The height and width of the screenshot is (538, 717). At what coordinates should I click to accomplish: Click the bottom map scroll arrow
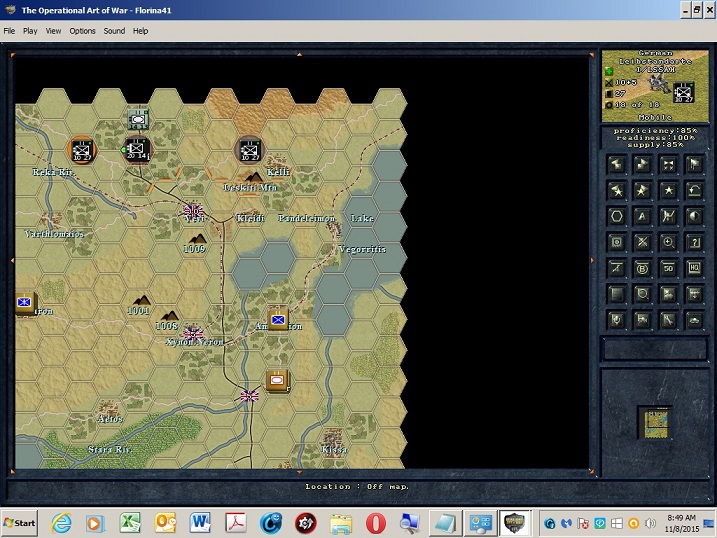click(300, 472)
